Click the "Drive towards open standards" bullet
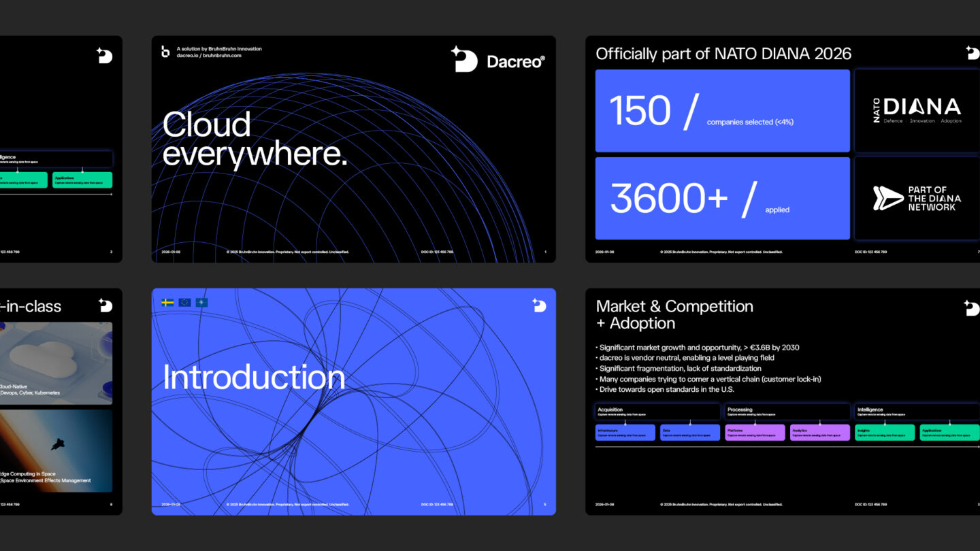Viewport: 980px width, 551px height. click(x=665, y=390)
